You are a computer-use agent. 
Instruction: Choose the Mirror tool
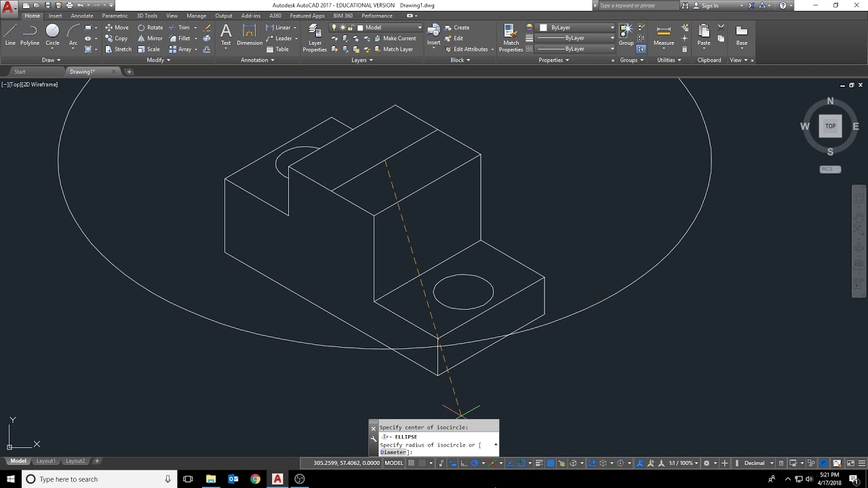coord(151,39)
